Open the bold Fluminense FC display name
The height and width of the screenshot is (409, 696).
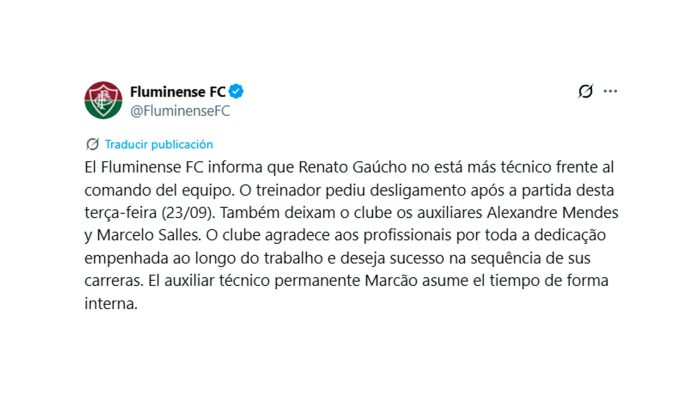pos(178,91)
